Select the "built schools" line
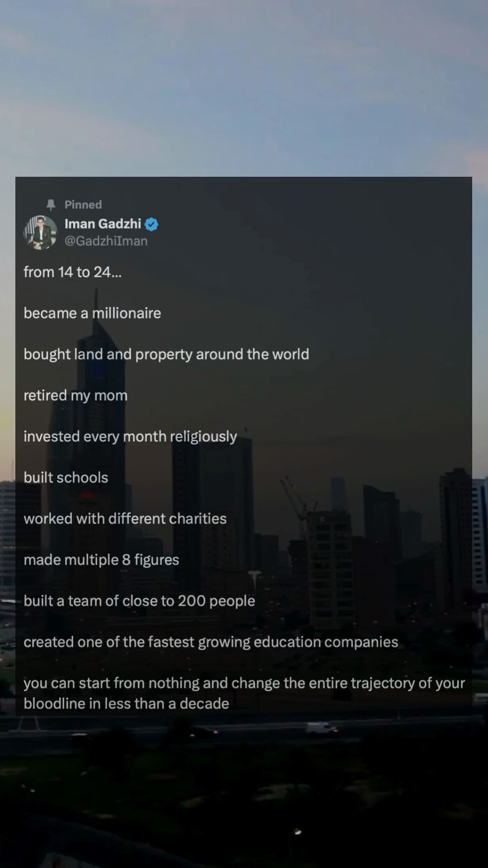Viewport: 488px width, 868px height. 66,478
